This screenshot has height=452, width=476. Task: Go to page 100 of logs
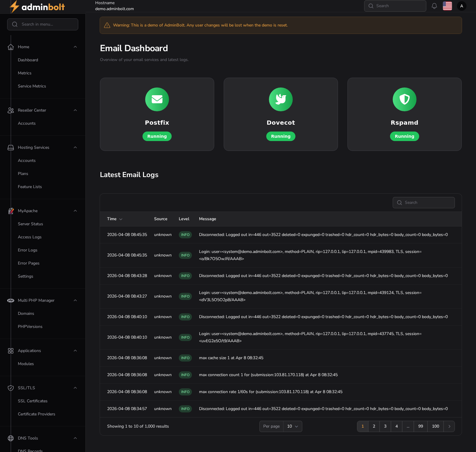[436, 426]
